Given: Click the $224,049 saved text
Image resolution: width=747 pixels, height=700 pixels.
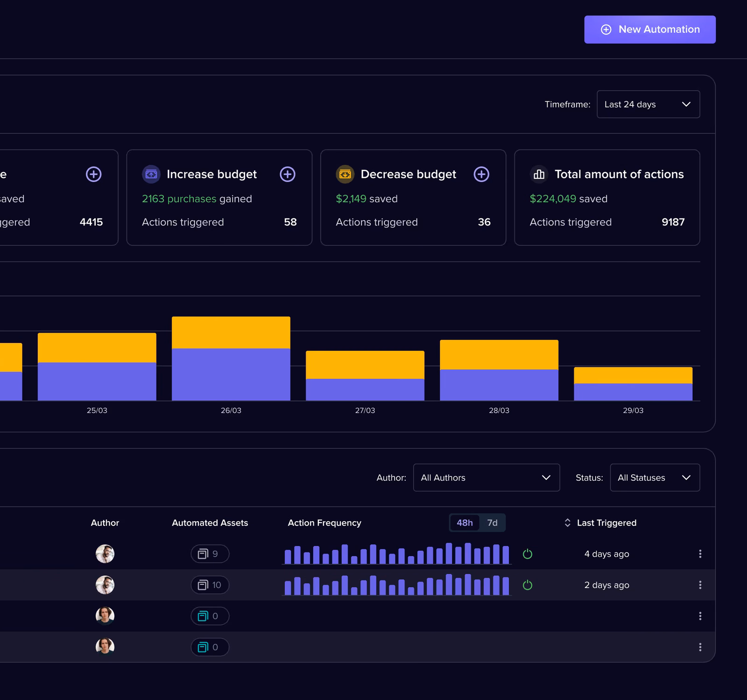Looking at the screenshot, I should click(569, 199).
